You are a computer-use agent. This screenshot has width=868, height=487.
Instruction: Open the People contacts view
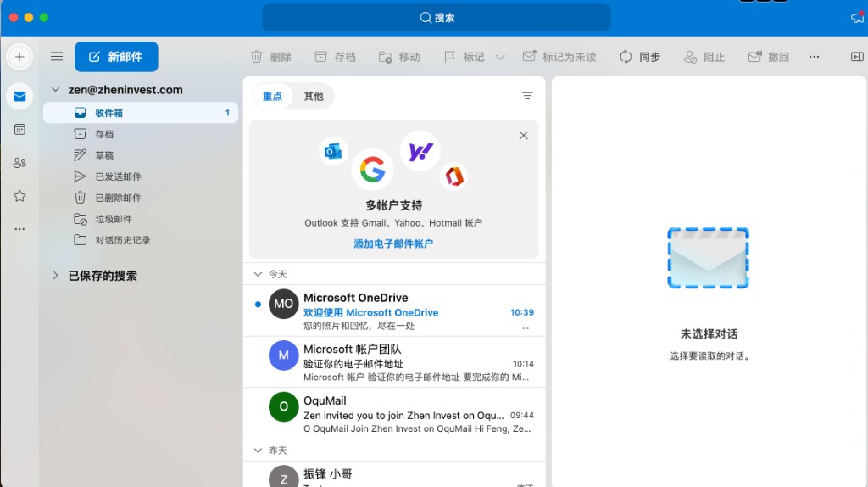pos(19,163)
